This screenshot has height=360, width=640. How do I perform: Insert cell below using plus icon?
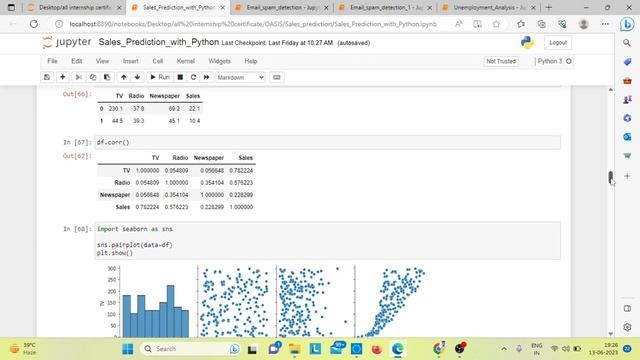tap(62, 77)
